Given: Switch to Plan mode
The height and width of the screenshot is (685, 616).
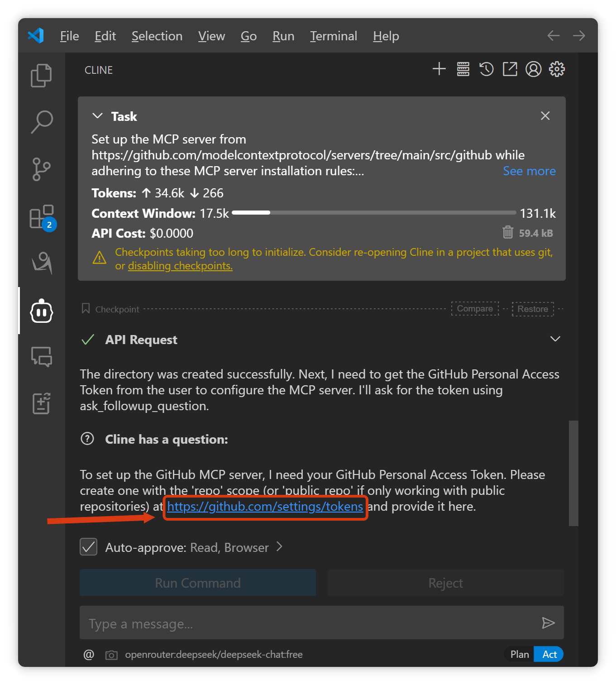Looking at the screenshot, I should 520,654.
